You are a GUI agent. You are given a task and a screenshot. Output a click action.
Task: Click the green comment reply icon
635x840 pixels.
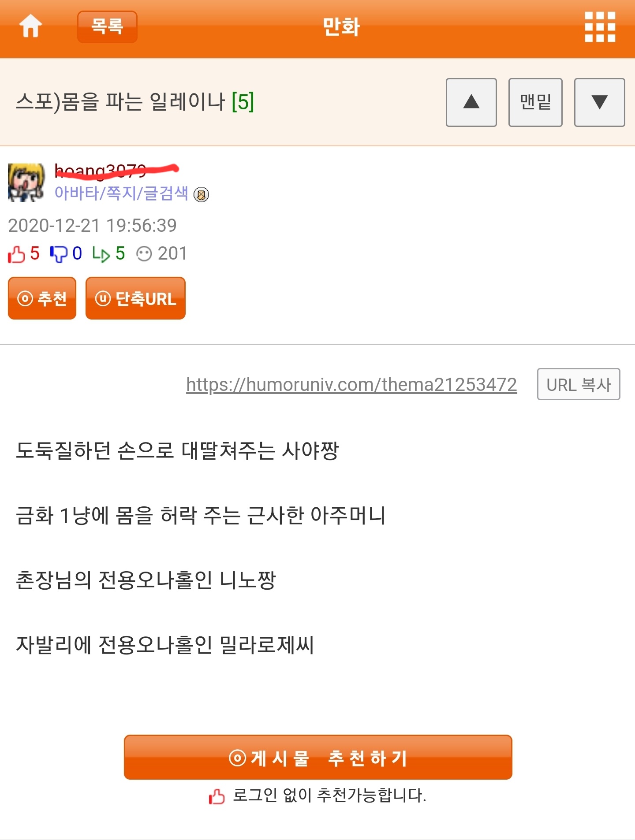[101, 254]
